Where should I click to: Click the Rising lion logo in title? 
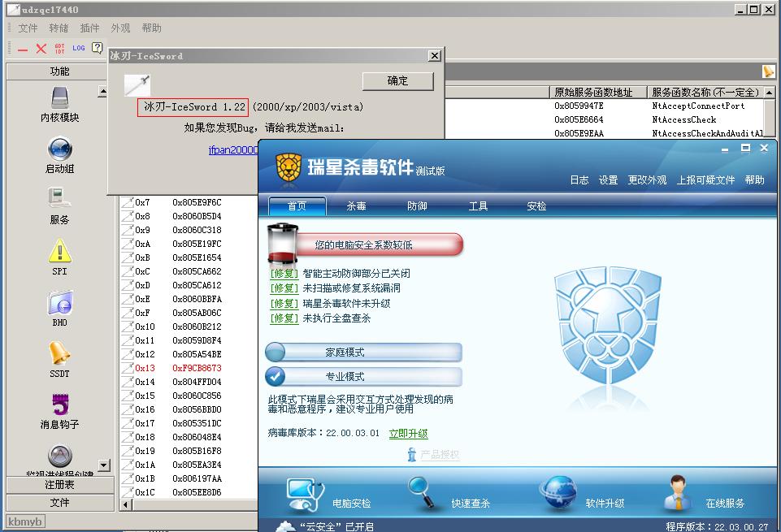(289, 167)
